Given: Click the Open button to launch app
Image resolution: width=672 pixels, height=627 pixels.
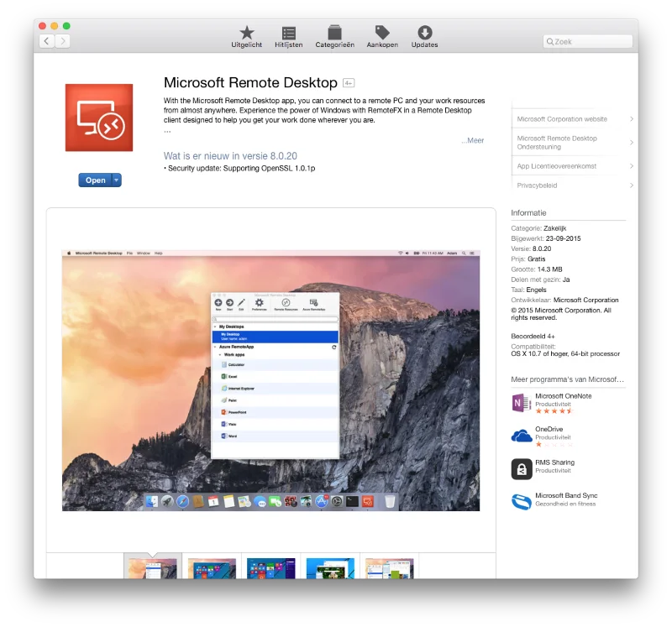Looking at the screenshot, I should [x=95, y=180].
